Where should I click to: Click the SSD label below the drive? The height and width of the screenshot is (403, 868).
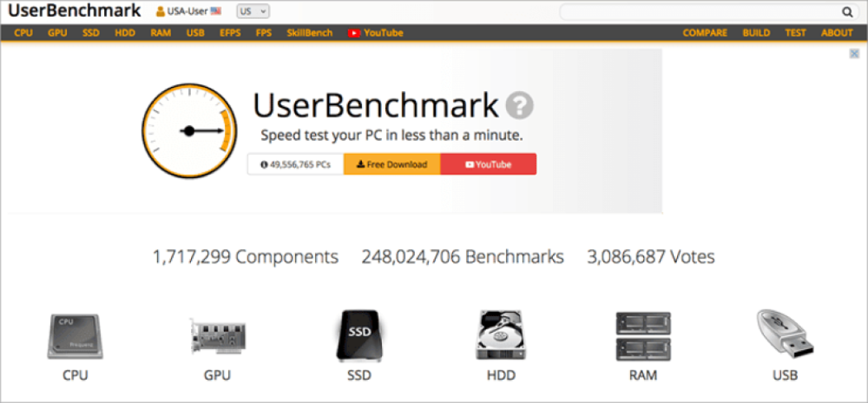360,376
